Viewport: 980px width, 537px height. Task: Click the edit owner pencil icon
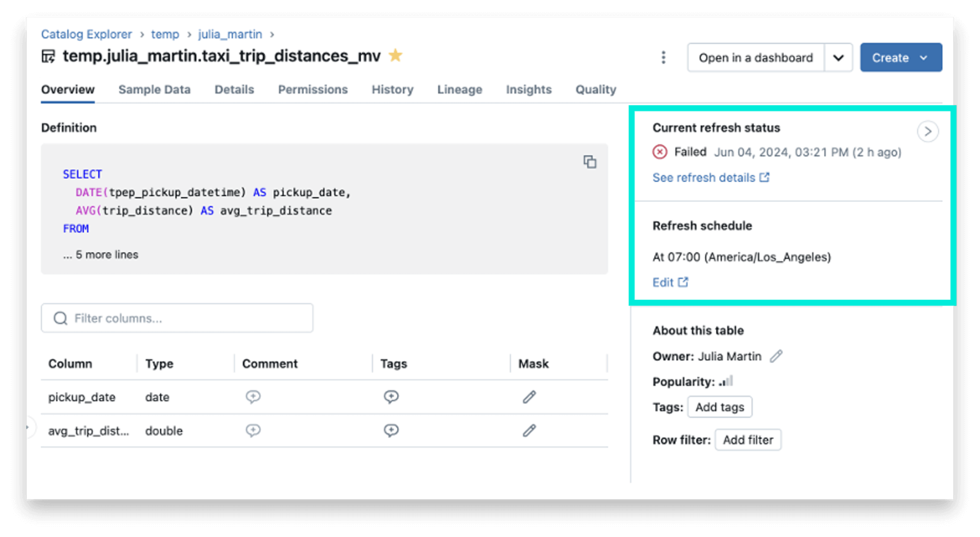[778, 356]
